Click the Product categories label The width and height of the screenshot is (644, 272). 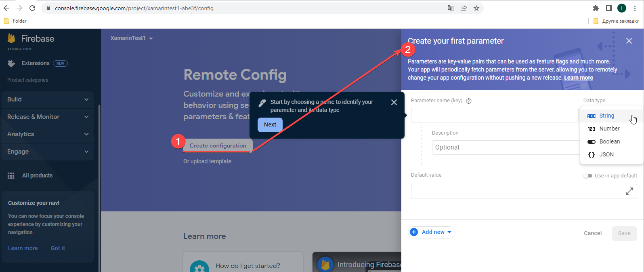point(27,80)
